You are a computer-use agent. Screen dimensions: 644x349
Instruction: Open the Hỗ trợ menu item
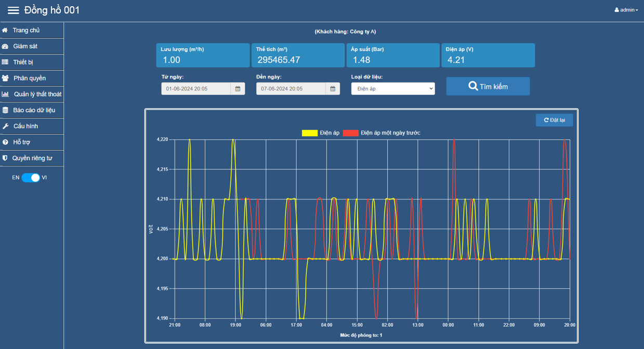pos(22,142)
